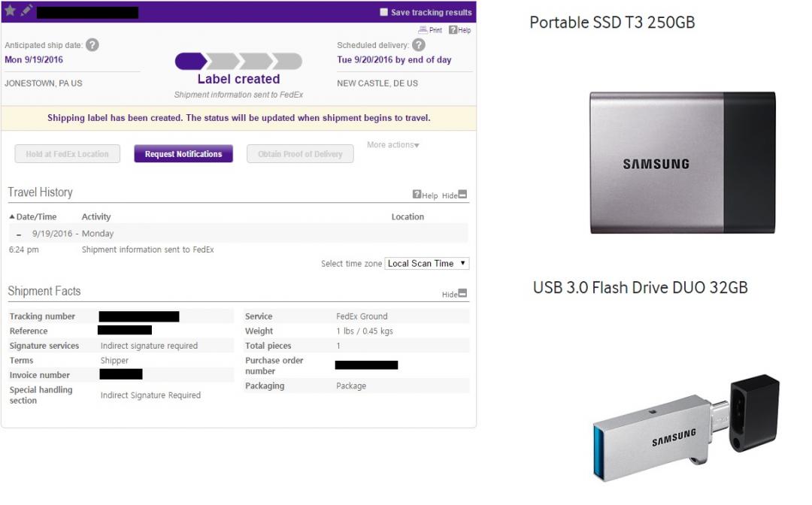Image resolution: width=812 pixels, height=505 pixels.
Task: Open the Local Scan Time zone dropdown
Action: [427, 264]
